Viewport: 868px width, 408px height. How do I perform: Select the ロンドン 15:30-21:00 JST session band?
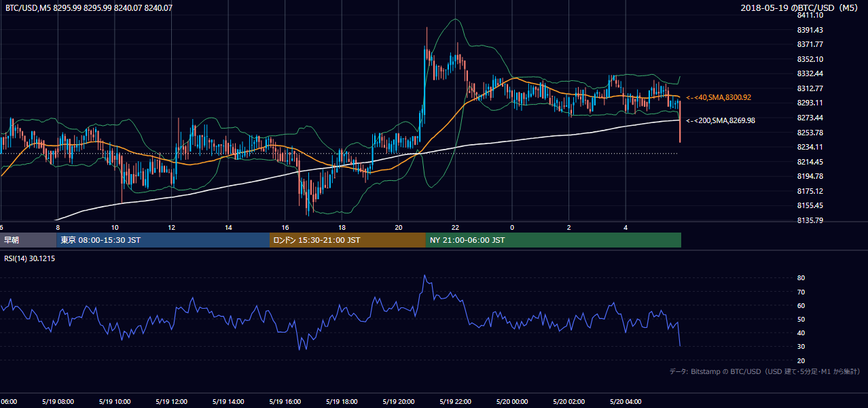347,240
